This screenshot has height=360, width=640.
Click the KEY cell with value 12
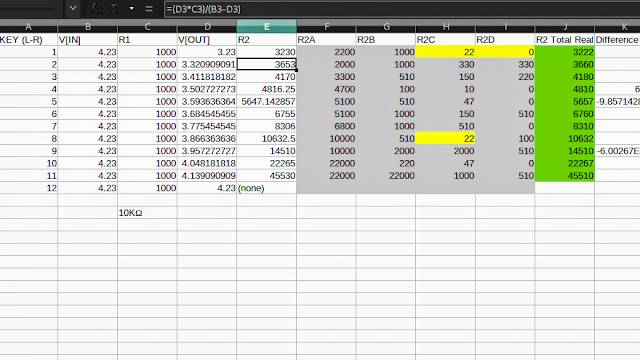click(29, 188)
